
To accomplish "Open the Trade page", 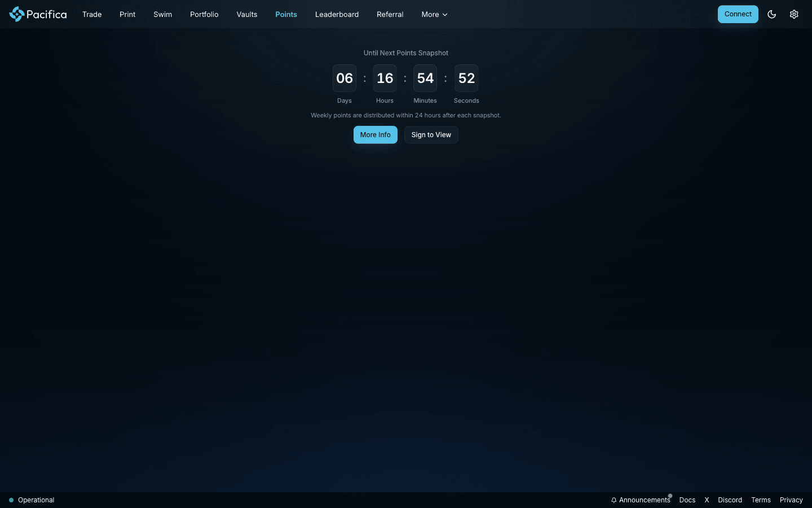I will 92,14.
